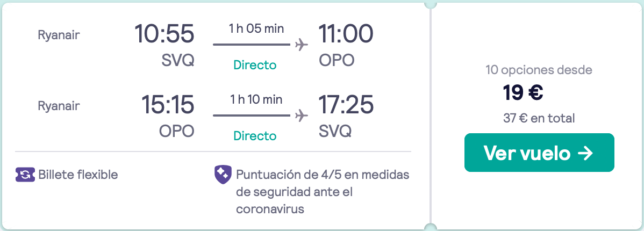Open the coronavirus safety score text

click(x=323, y=192)
